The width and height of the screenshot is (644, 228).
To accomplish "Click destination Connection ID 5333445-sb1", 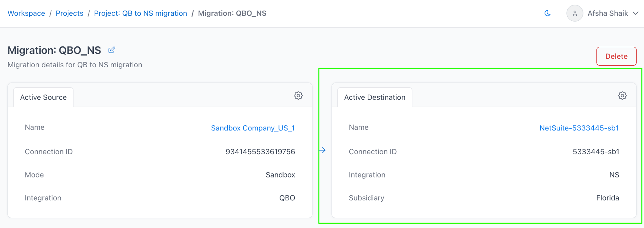I will (x=596, y=152).
